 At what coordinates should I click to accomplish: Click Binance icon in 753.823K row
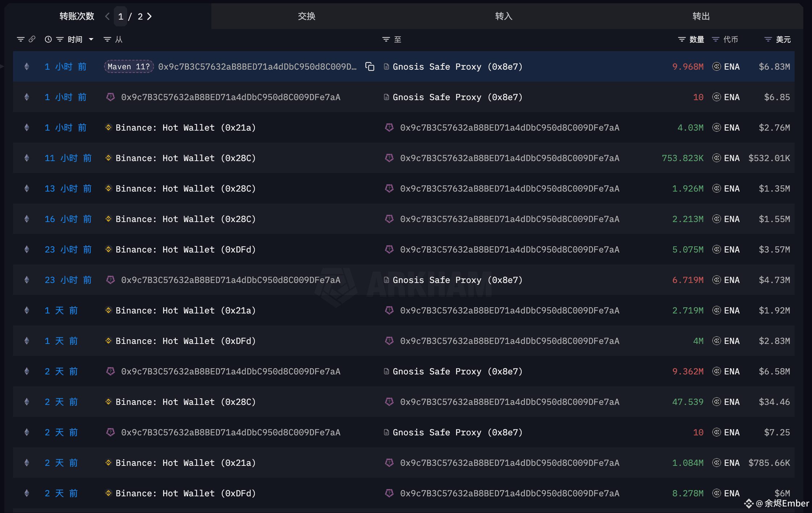[108, 158]
